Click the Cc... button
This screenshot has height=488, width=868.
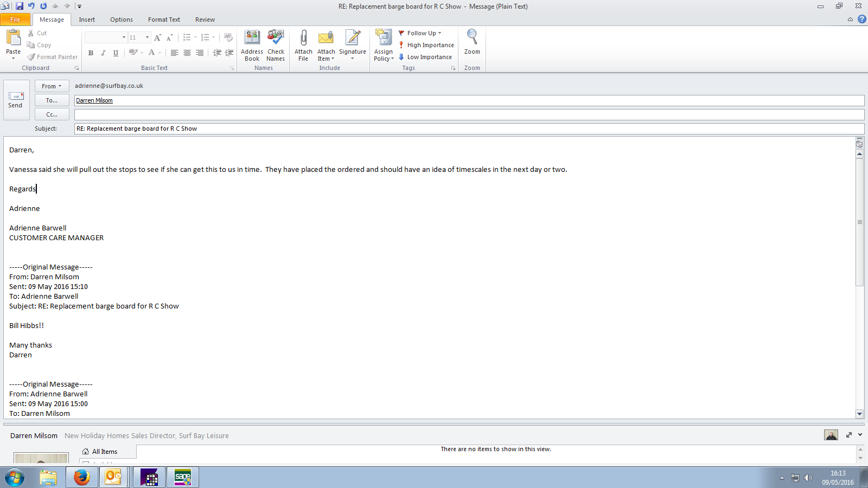tap(52, 114)
